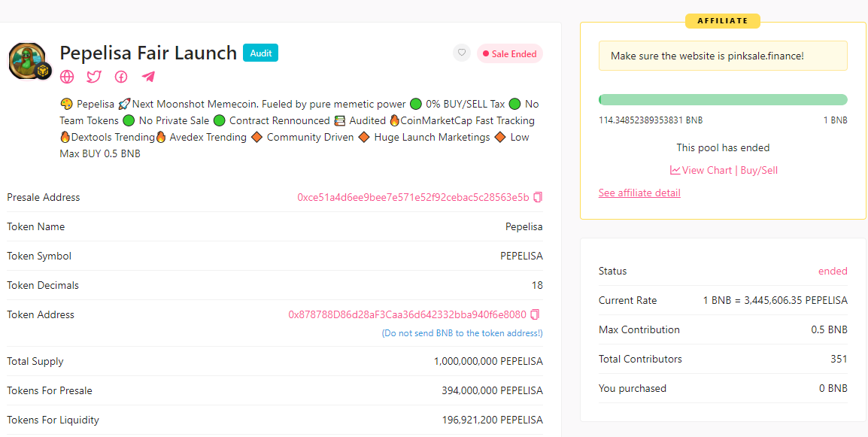Open presale address 0xce51a4d6ee9b... link

[x=413, y=197]
